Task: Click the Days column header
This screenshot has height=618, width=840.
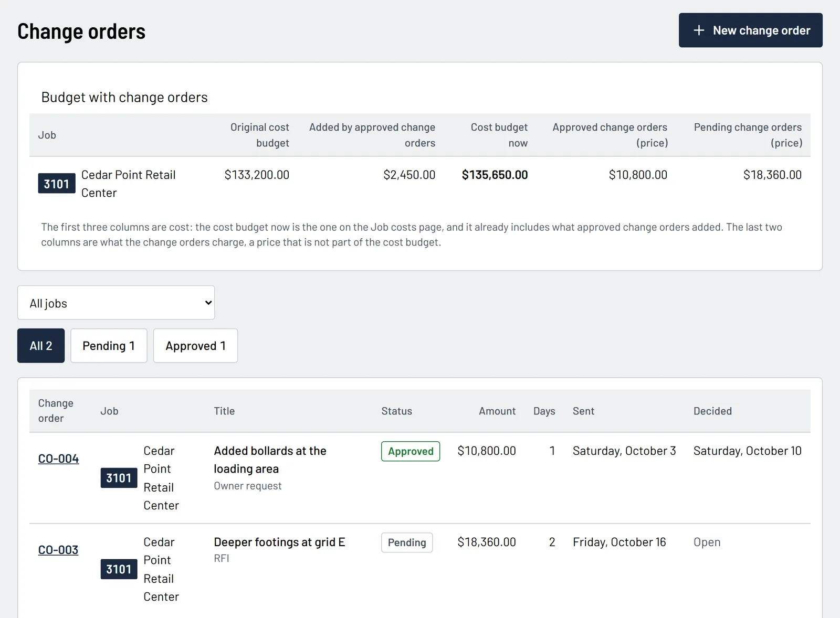Action: point(544,411)
